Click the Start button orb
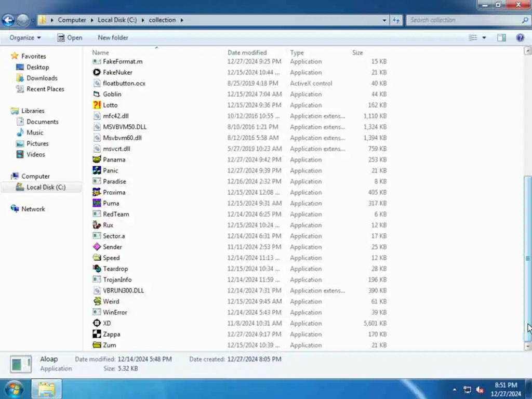The width and height of the screenshot is (532, 399). point(14,389)
